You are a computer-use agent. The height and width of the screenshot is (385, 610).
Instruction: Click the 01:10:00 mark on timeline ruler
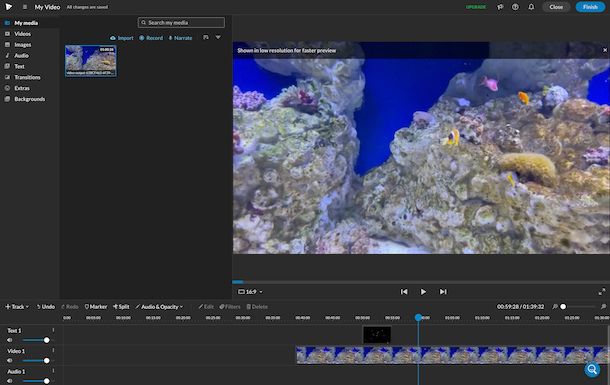click(x=482, y=318)
